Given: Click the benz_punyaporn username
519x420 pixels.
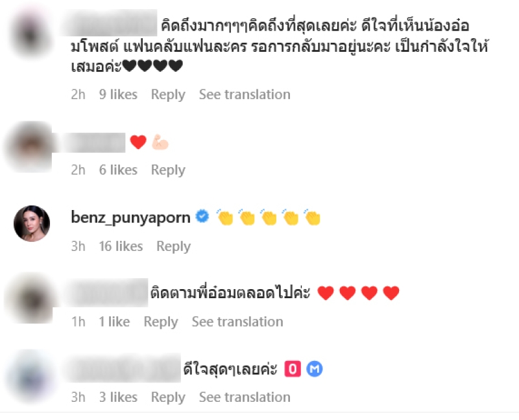Looking at the screenshot, I should (x=131, y=218).
